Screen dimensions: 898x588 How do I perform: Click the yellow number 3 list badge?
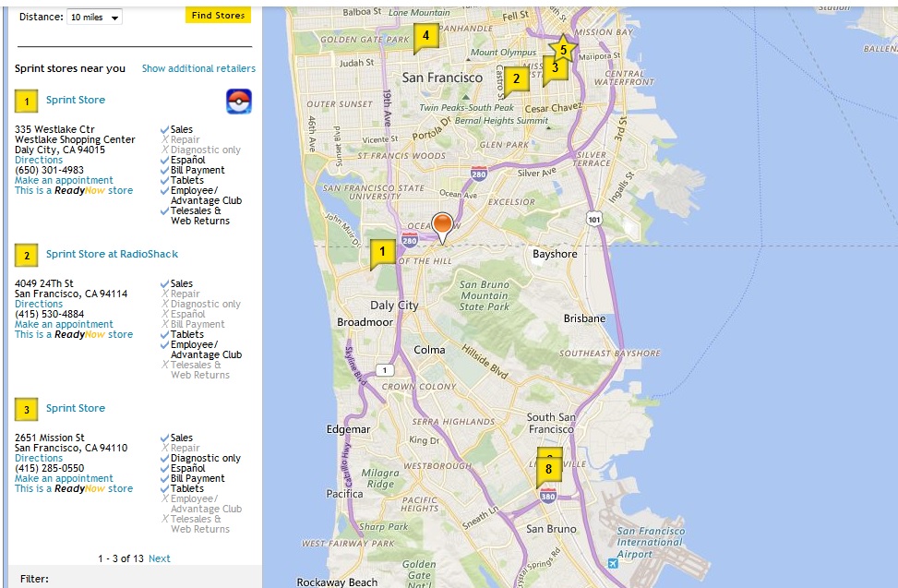click(x=27, y=409)
